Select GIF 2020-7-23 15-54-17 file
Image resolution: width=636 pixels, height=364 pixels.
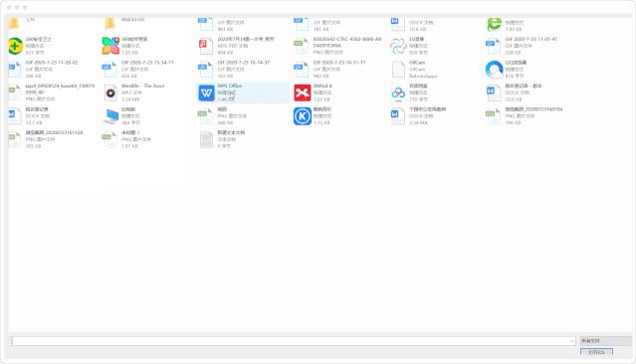(x=138, y=70)
